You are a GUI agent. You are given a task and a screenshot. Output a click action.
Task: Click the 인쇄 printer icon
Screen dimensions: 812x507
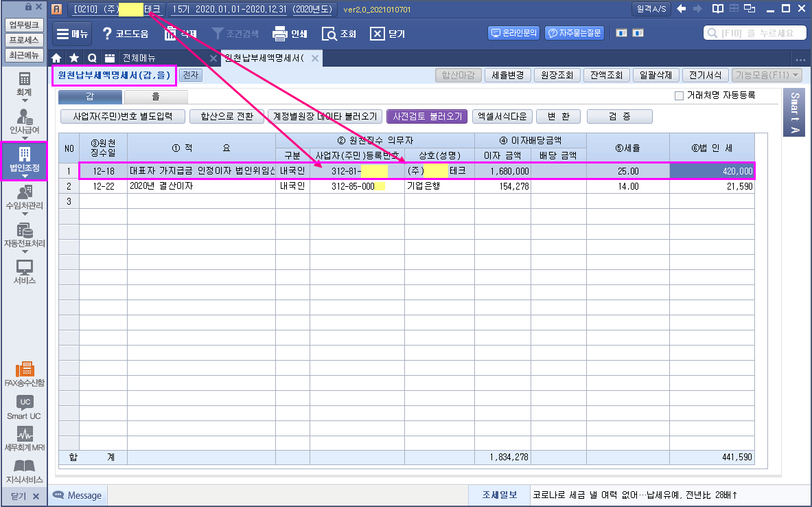point(279,34)
